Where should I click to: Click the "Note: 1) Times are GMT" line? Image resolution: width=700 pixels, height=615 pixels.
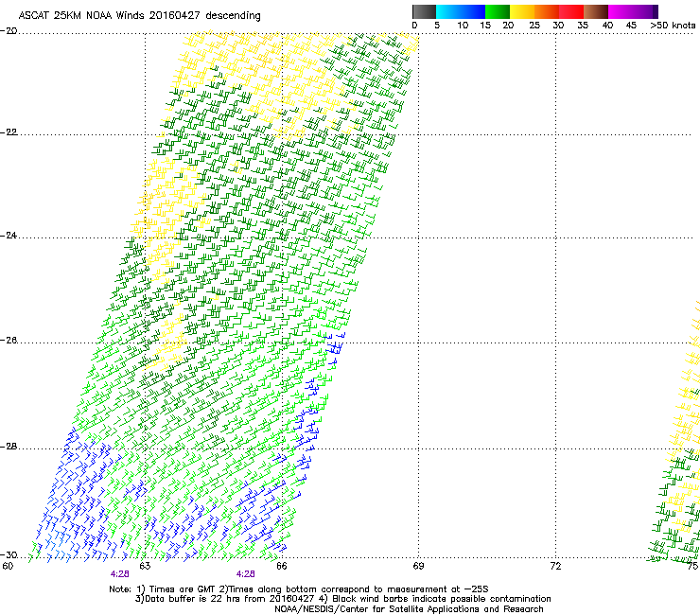[299, 589]
